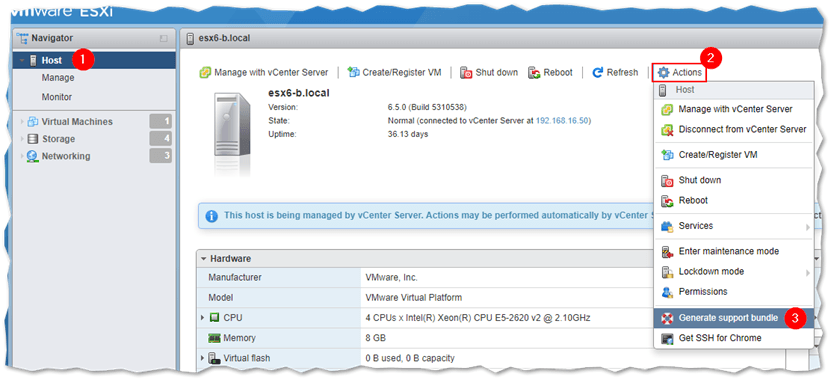This screenshot has height=380, width=831.
Task: Click the Lockdown mode menu icon
Action: (x=668, y=272)
